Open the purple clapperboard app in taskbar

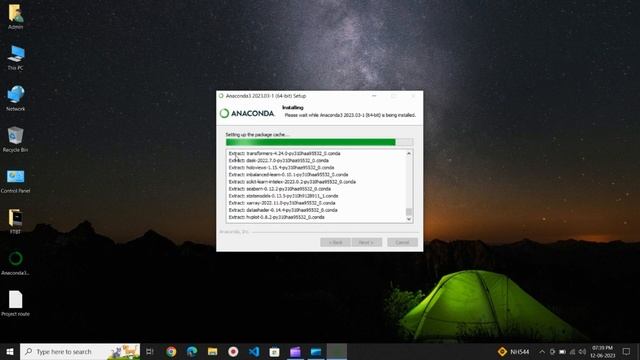pyautogui.click(x=296, y=351)
